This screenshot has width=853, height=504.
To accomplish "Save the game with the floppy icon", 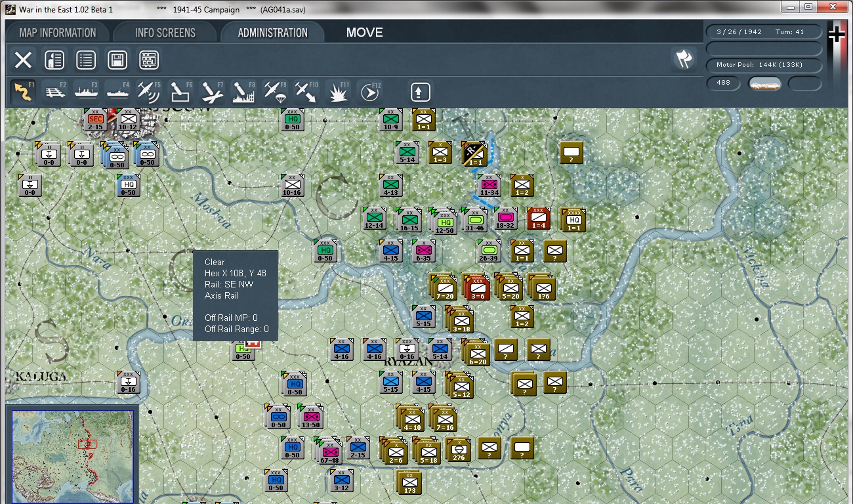I will 117,60.
